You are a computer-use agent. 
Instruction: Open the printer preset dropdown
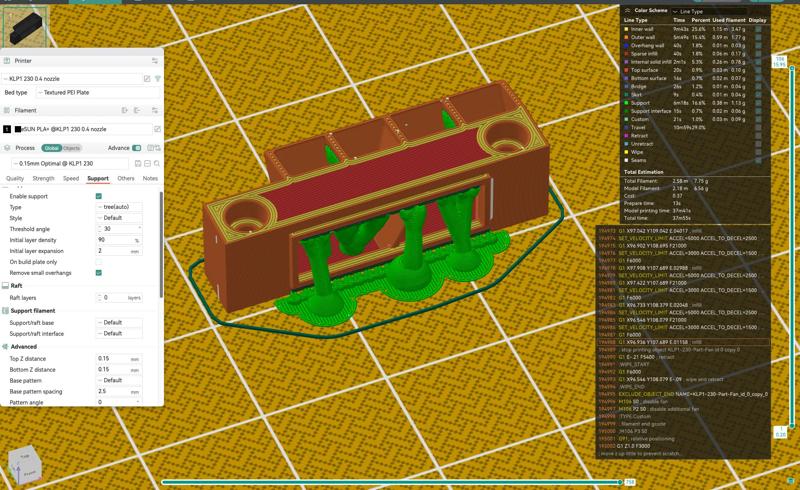(71, 79)
